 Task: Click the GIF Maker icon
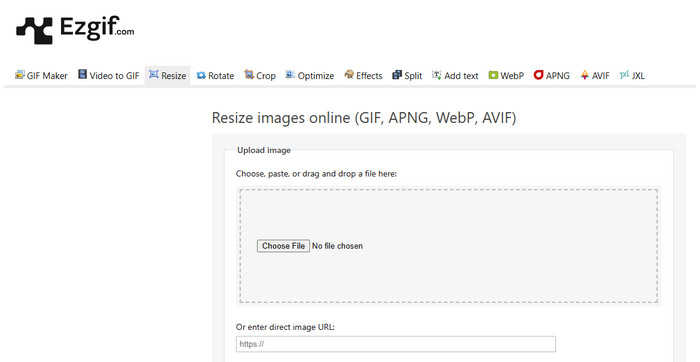20,75
